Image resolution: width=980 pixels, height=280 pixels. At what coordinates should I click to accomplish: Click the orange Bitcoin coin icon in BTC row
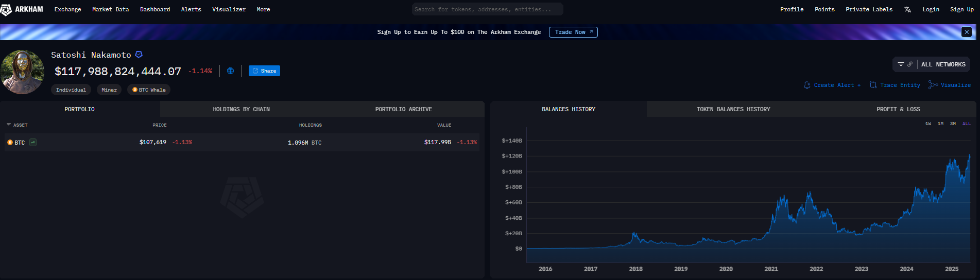click(x=10, y=143)
